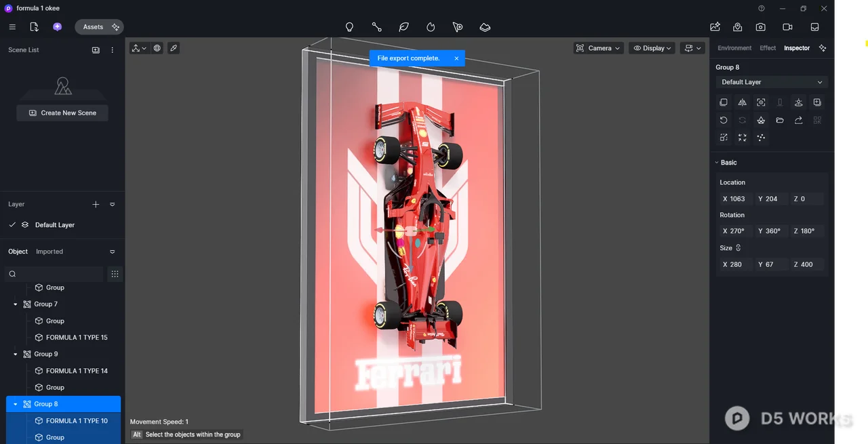Collapse Group 7 tree arrow

pyautogui.click(x=16, y=304)
